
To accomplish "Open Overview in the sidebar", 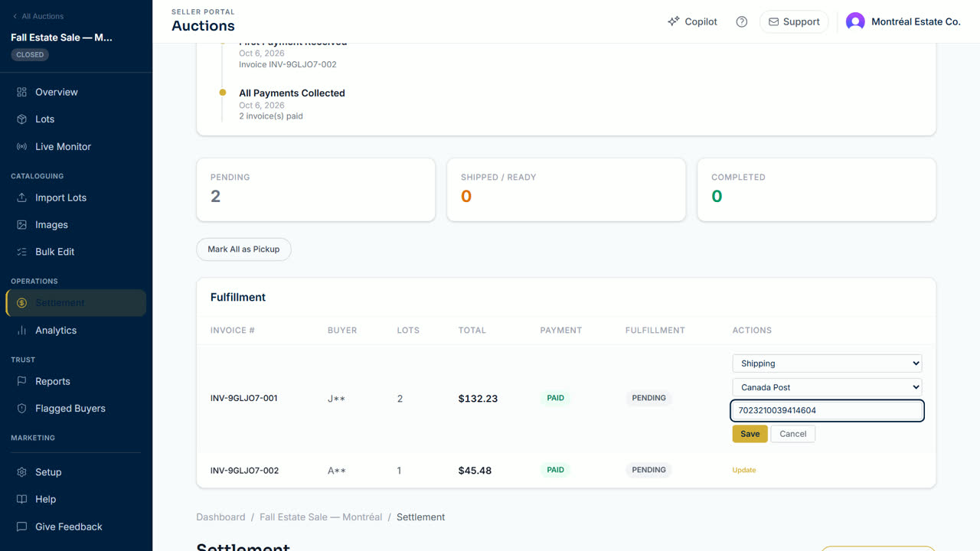I will [x=76, y=92].
